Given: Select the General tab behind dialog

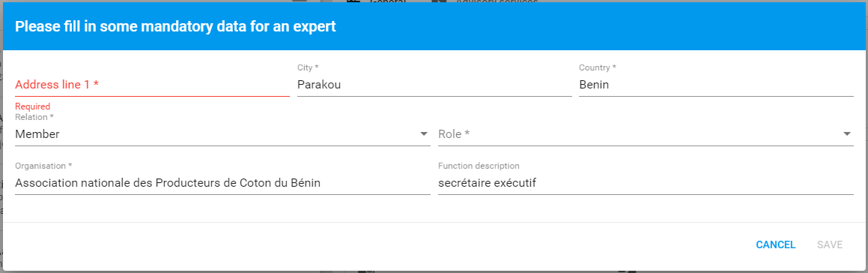Looking at the screenshot, I should (387, 1).
